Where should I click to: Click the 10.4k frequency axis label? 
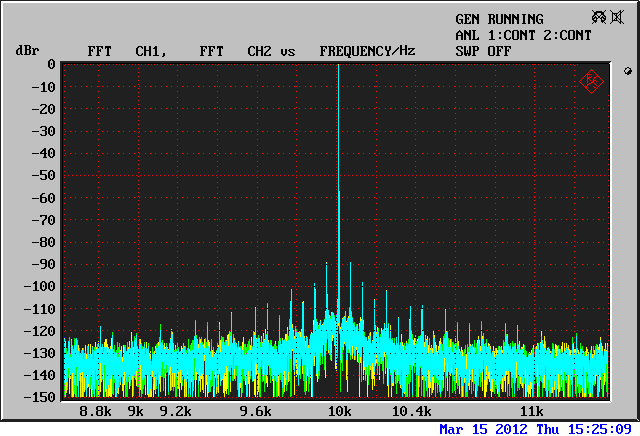(411, 412)
